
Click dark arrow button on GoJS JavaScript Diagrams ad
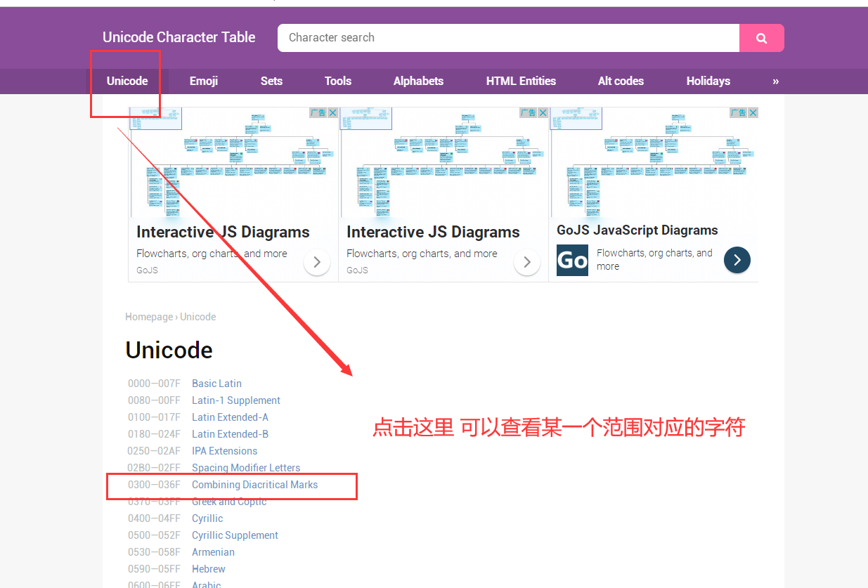coord(737,260)
